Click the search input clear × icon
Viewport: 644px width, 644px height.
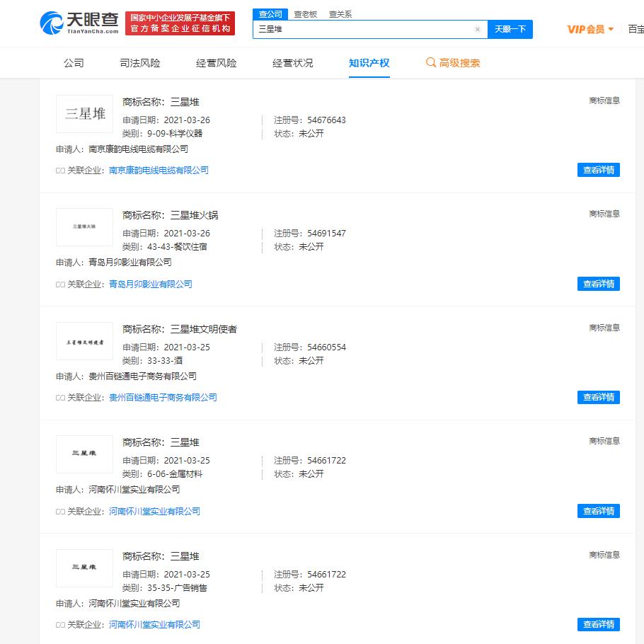tap(478, 29)
